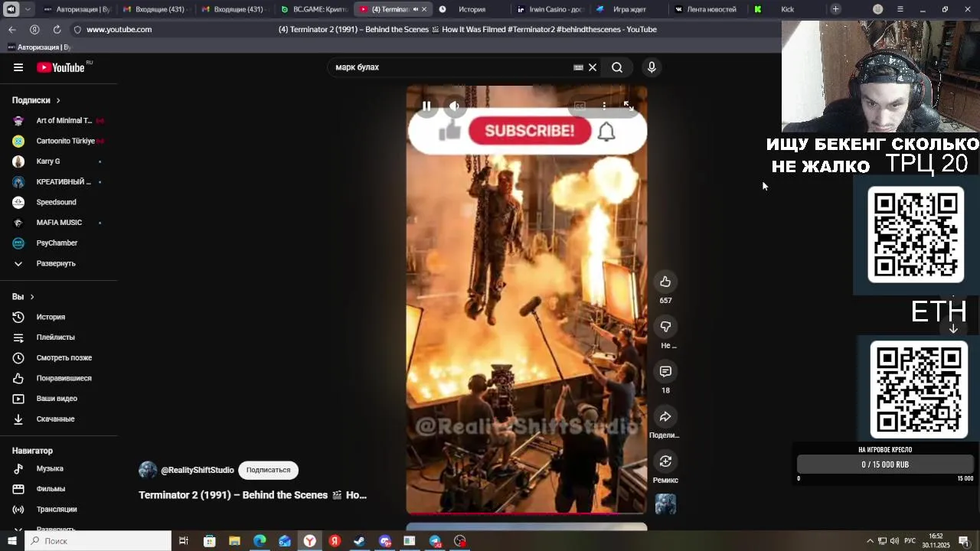Open the comments with 18 replies
This screenshot has height=551, width=980.
665,372
